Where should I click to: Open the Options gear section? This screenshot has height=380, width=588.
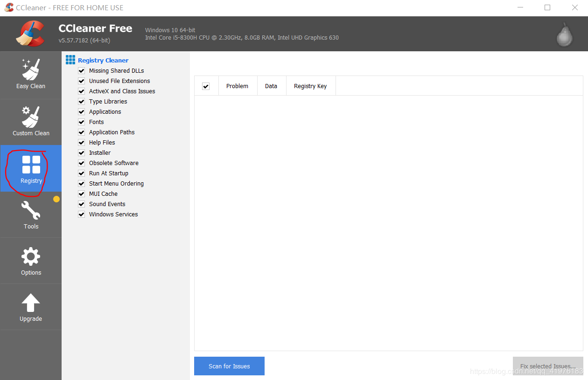coord(31,261)
